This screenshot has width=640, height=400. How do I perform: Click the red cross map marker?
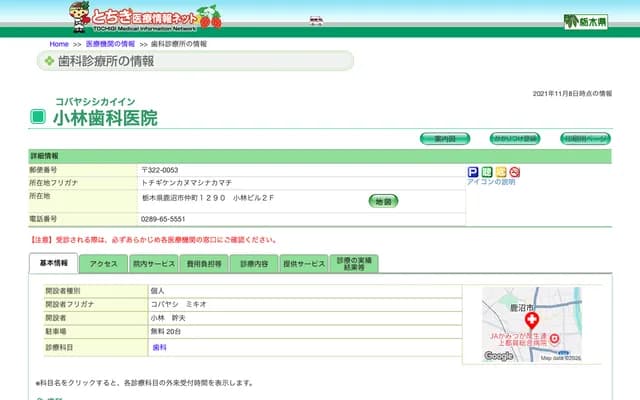(531, 321)
